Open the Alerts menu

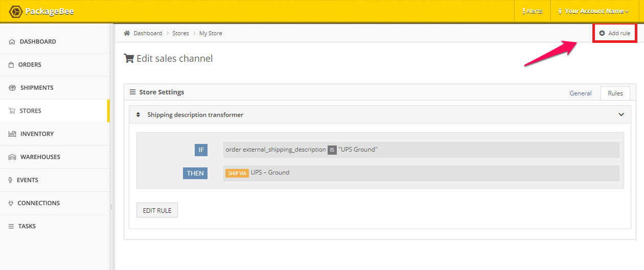tap(532, 11)
